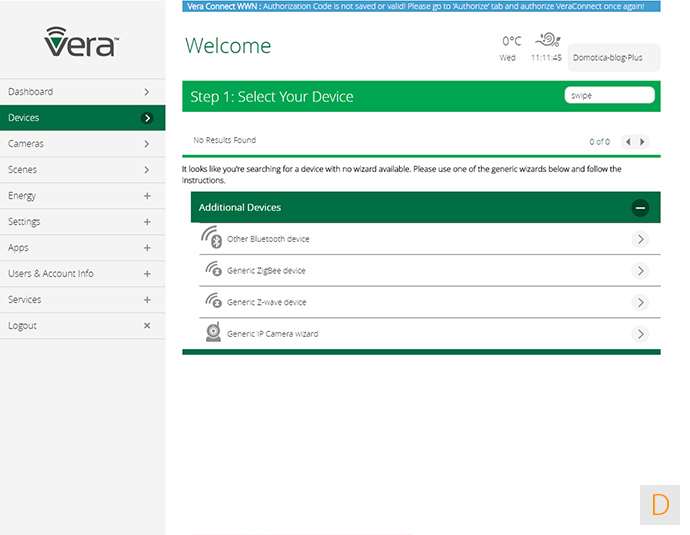Expand the Apps menu
The width and height of the screenshot is (690, 535).
pyautogui.click(x=147, y=248)
